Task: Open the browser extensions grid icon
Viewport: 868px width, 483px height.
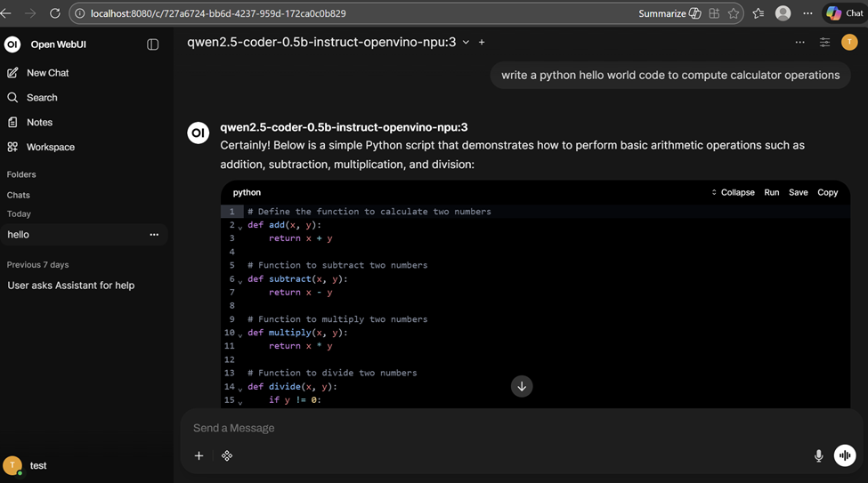Action: pos(714,13)
